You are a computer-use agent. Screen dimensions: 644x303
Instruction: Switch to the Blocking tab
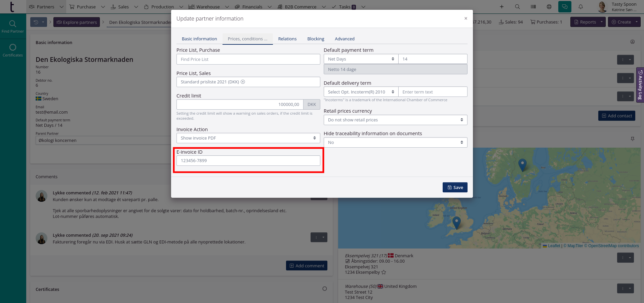tap(316, 39)
